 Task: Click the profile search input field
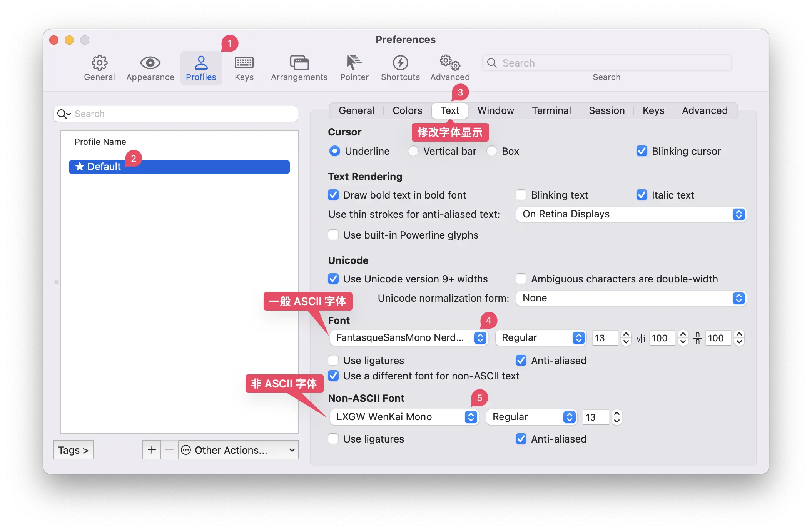tap(176, 113)
